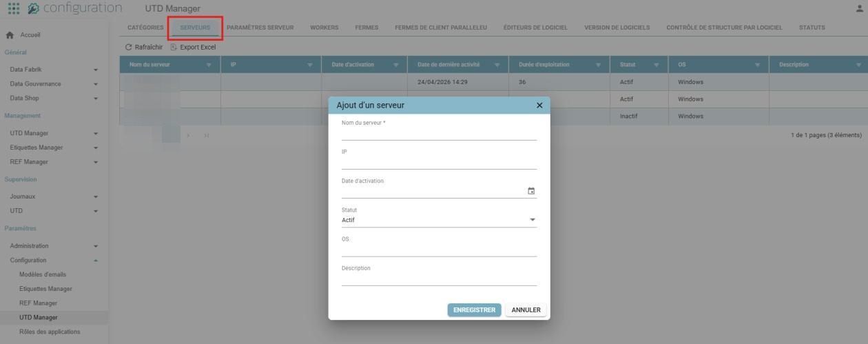
Task: Click the Annuler button
Action: tap(526, 310)
